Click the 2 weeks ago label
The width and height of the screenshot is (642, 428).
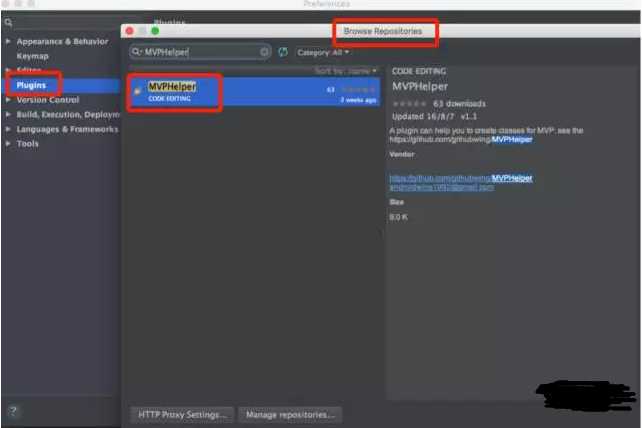pos(358,100)
